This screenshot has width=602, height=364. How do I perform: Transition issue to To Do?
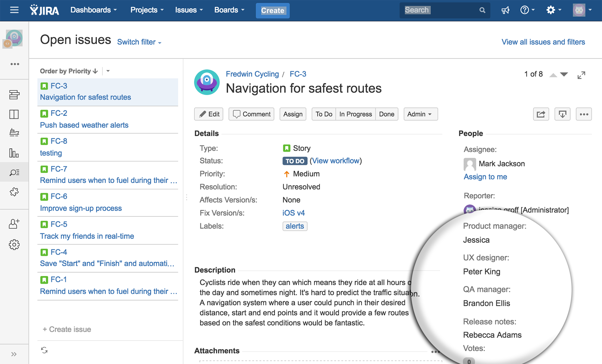click(x=324, y=114)
